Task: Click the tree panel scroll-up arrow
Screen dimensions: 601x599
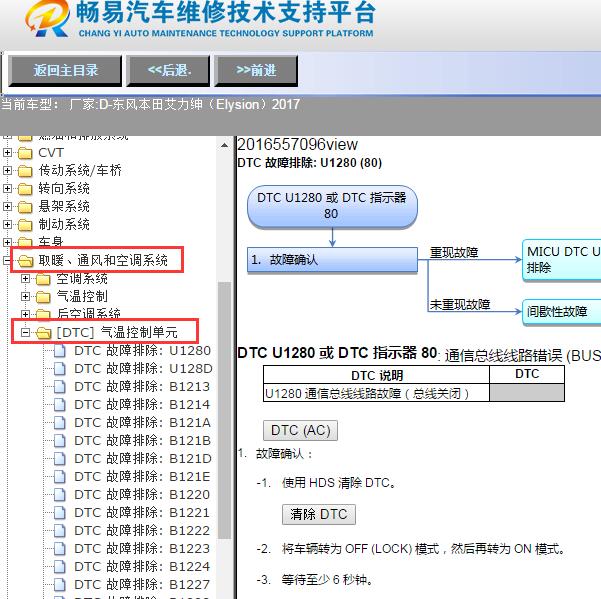Action: pyautogui.click(x=224, y=146)
